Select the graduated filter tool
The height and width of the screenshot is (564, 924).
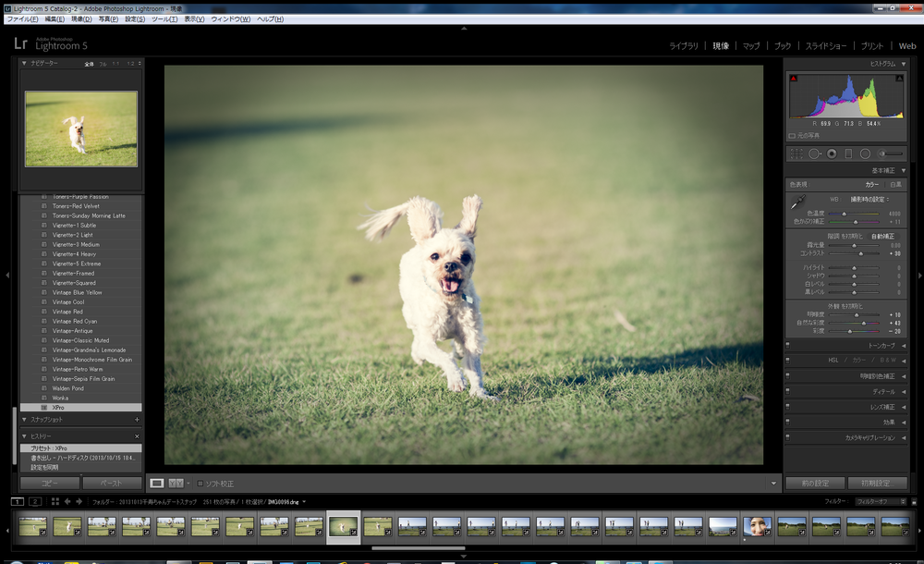pos(848,153)
